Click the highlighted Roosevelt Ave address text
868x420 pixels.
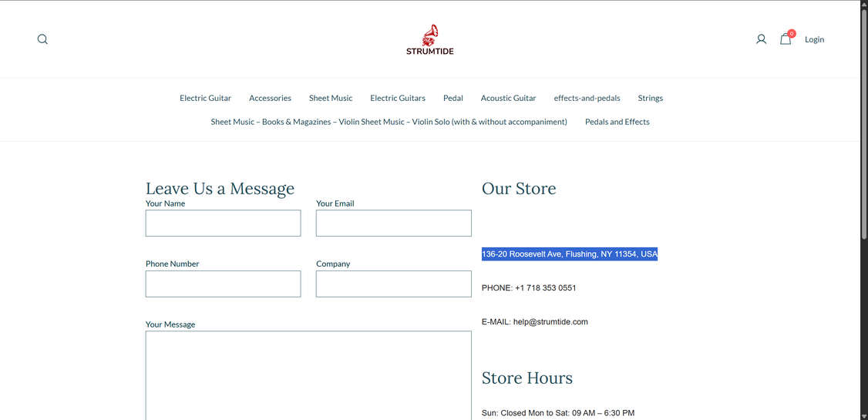[570, 254]
